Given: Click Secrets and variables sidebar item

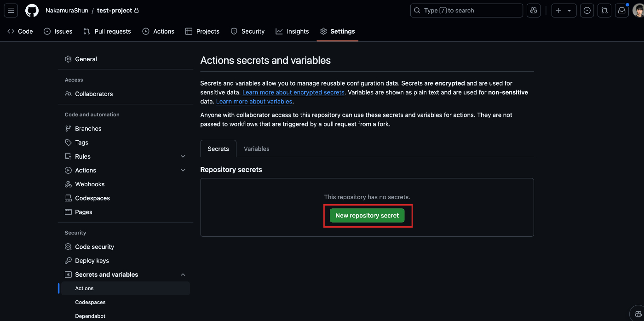Looking at the screenshot, I should pos(107,275).
